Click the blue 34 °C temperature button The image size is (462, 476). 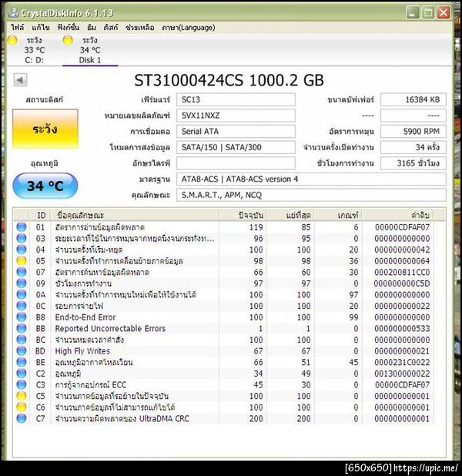coord(45,186)
